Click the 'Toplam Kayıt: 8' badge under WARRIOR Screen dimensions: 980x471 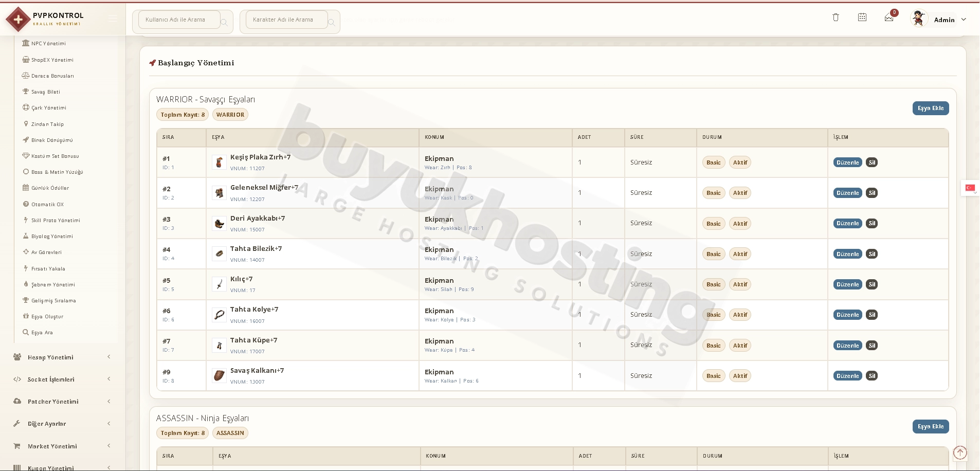click(x=183, y=115)
